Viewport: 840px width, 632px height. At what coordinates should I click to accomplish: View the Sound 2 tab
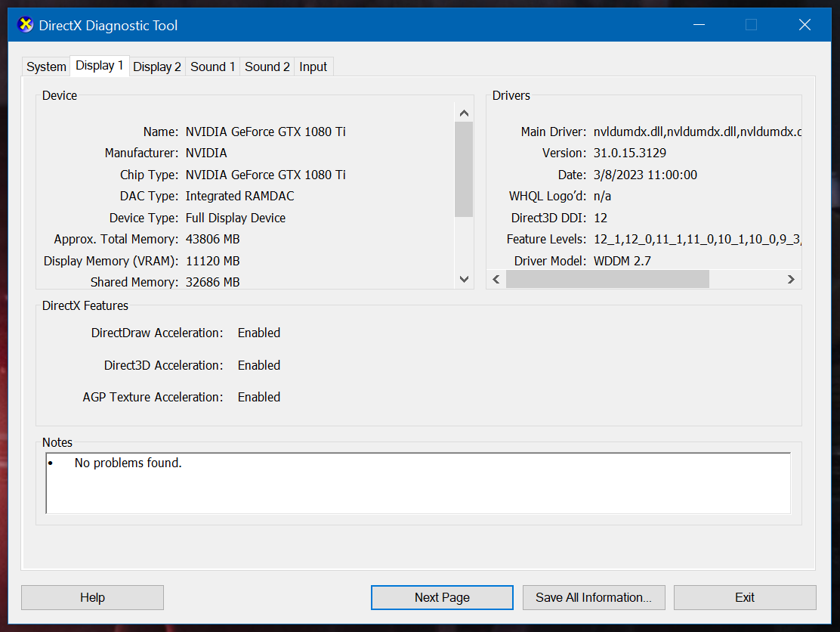(267, 67)
